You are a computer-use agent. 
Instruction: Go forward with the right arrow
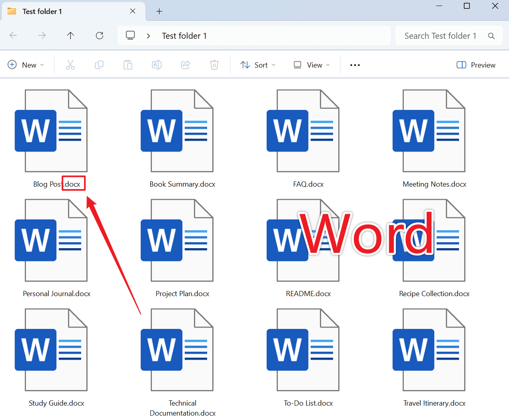click(42, 36)
